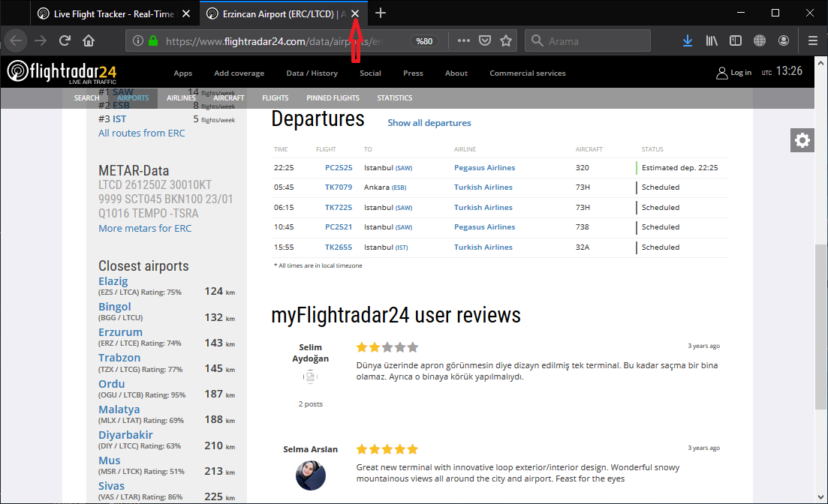Open the Firefox downloads arrow icon

[x=688, y=40]
